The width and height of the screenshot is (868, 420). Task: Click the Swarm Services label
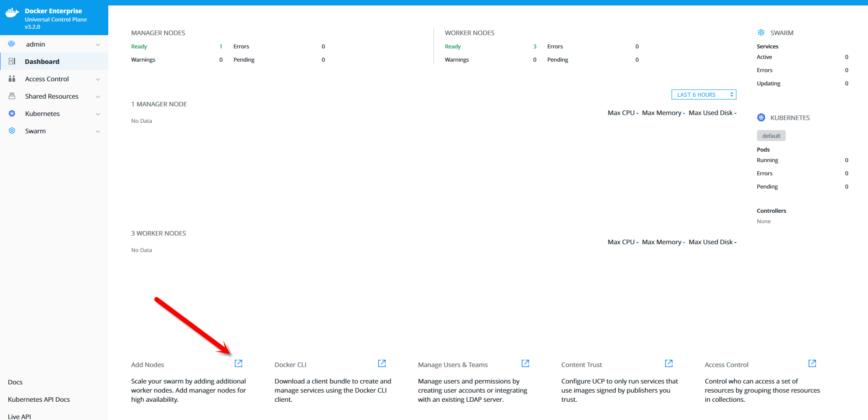[767, 47]
